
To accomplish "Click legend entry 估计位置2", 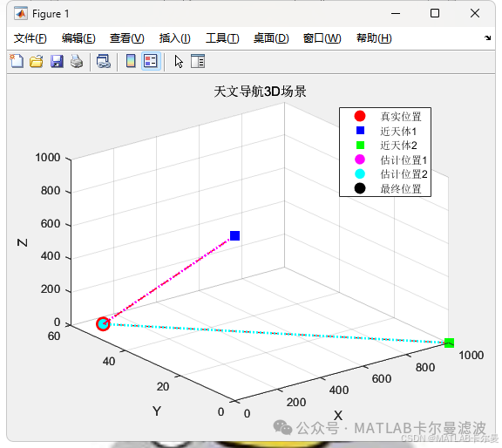I will click(404, 174).
